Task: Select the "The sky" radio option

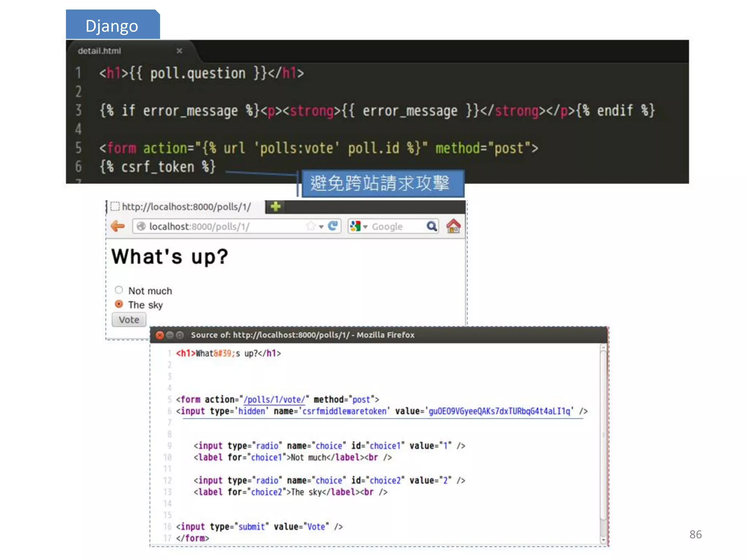Action: tap(119, 304)
